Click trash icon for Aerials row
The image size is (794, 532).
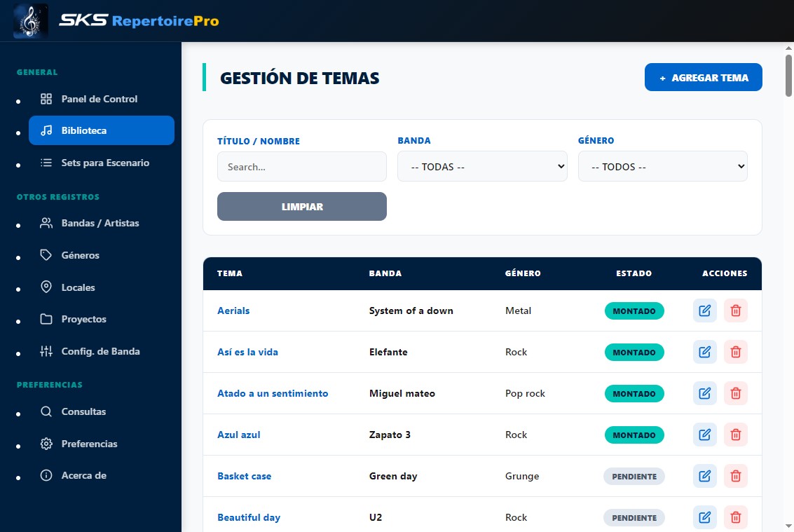pos(735,311)
